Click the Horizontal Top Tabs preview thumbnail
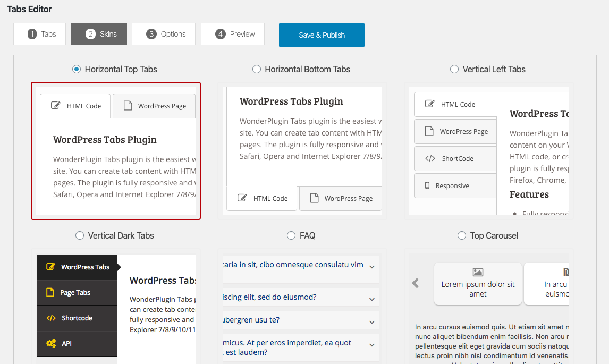This screenshot has height=364, width=609. (116, 150)
